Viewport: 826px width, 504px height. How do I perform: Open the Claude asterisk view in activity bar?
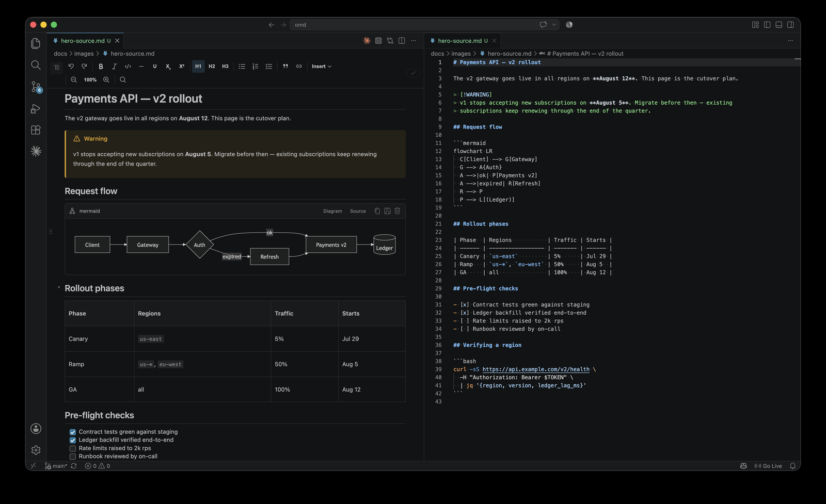tap(36, 151)
